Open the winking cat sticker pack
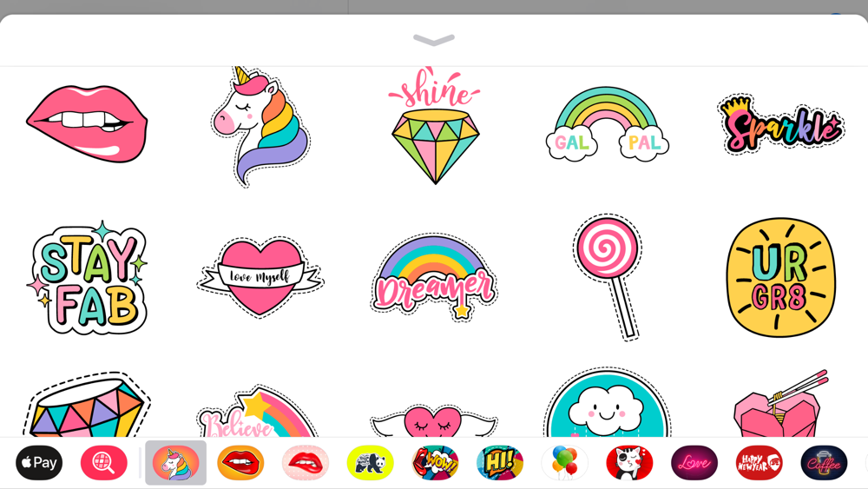The width and height of the screenshot is (868, 489). [629, 463]
